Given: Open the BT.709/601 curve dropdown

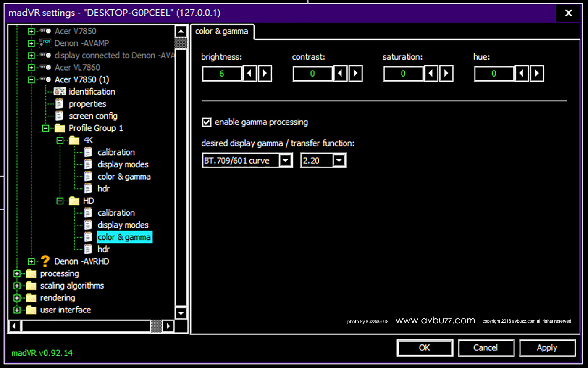Looking at the screenshot, I should pos(286,161).
